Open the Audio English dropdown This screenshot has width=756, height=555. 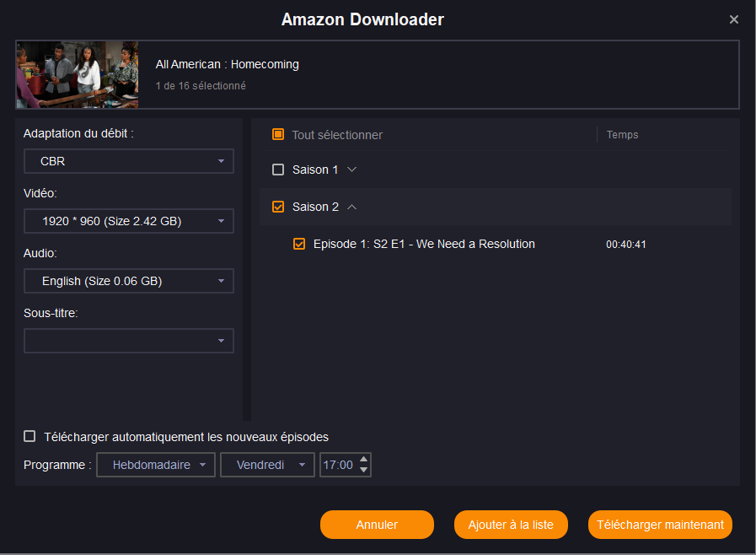129,281
